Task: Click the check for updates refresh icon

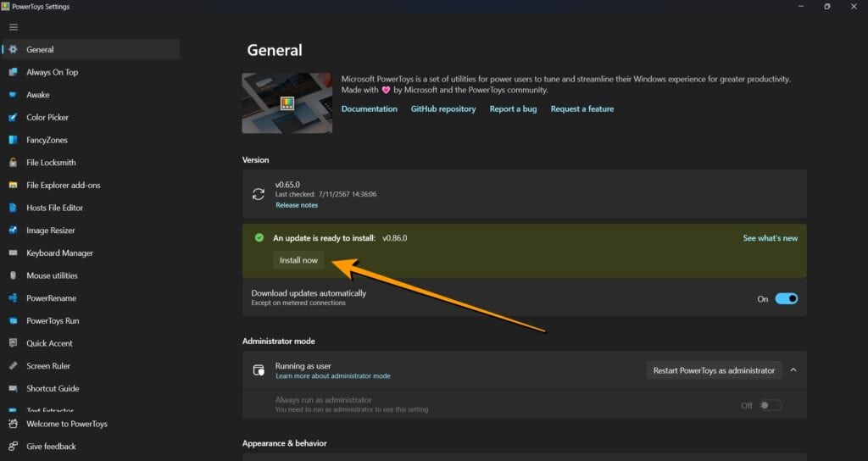Action: (x=259, y=194)
